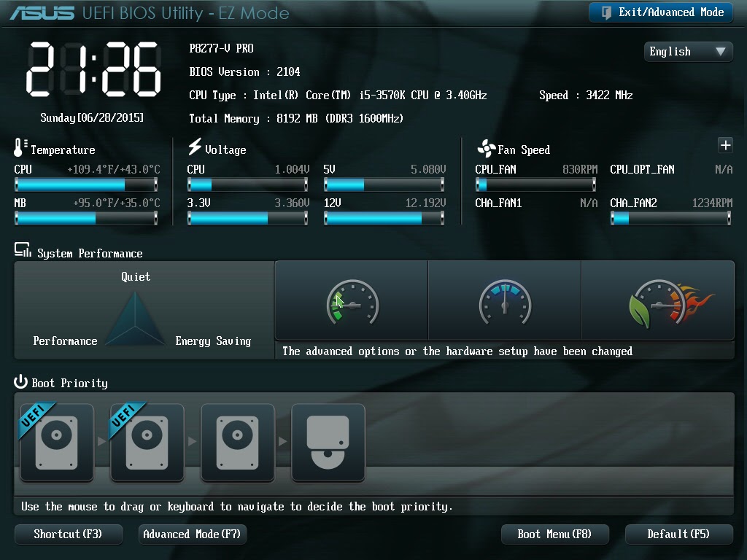Open the English language dropdown
747x560 pixels.
(x=688, y=52)
